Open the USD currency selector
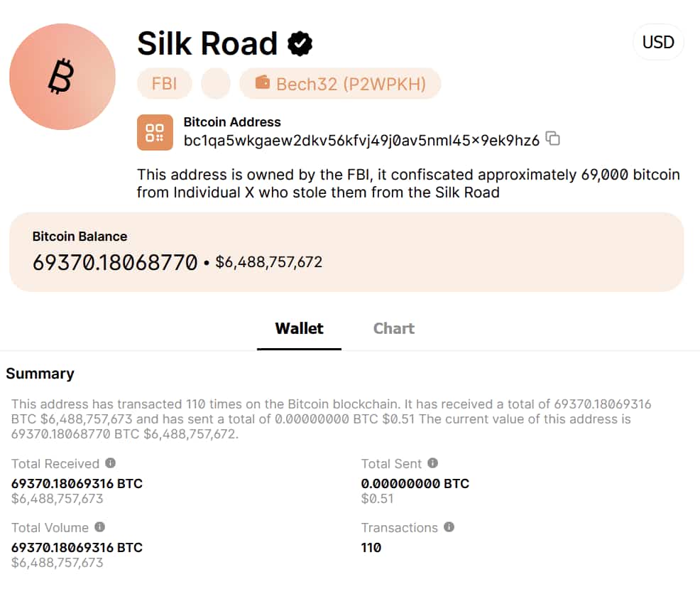 pos(658,42)
